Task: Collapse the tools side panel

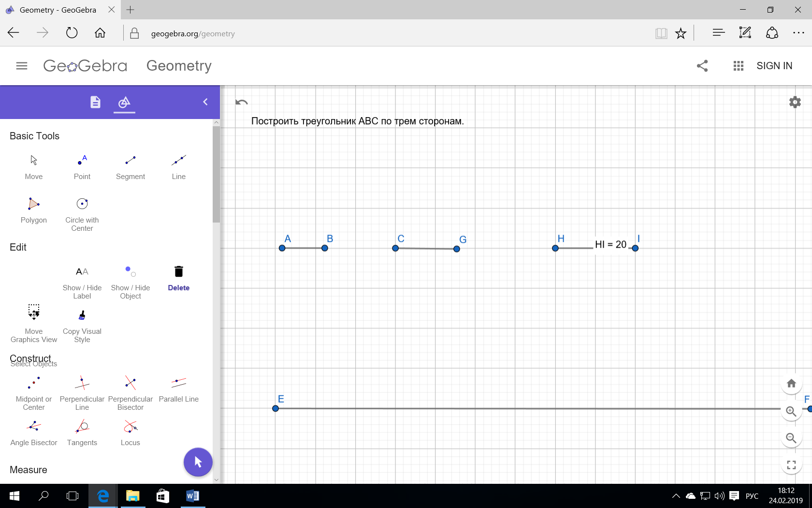Action: [205, 102]
